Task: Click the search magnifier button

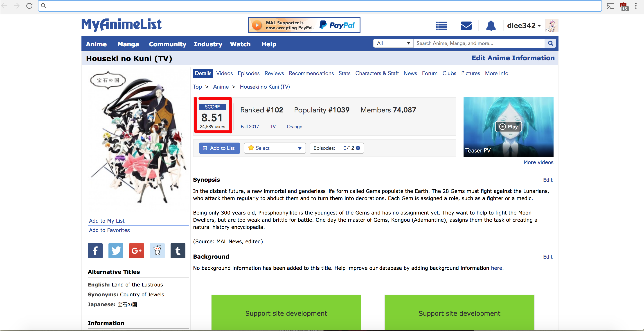Action: [x=550, y=43]
